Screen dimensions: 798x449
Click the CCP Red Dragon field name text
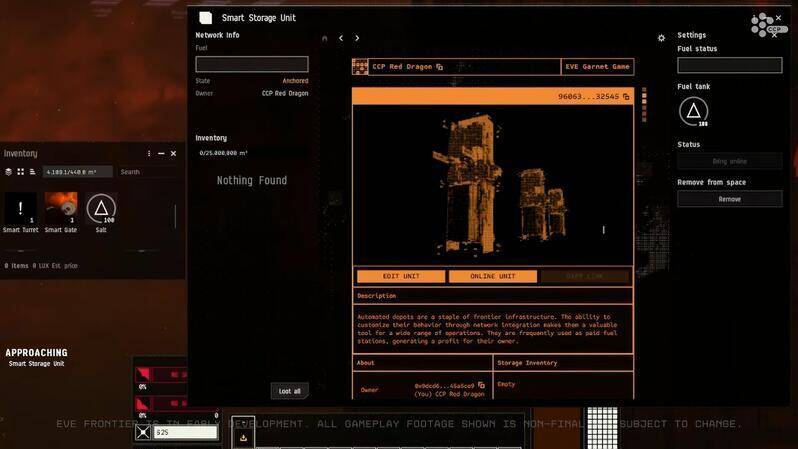402,67
